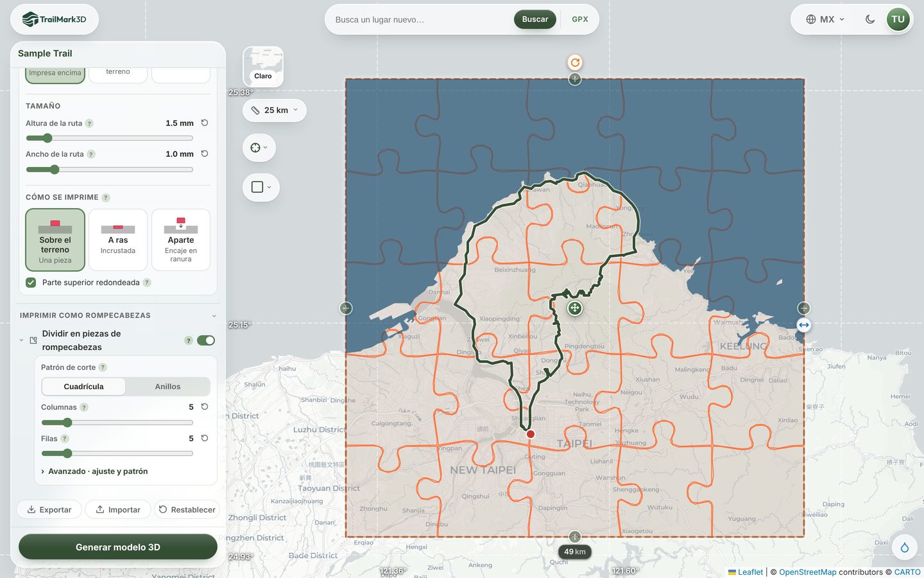Click the TrailMark3D logo

55,19
